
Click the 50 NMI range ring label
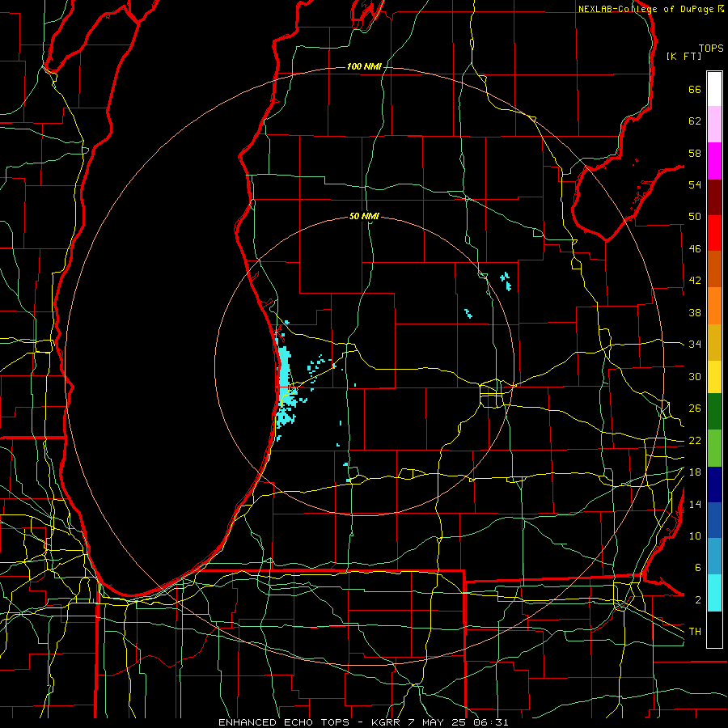(364, 216)
